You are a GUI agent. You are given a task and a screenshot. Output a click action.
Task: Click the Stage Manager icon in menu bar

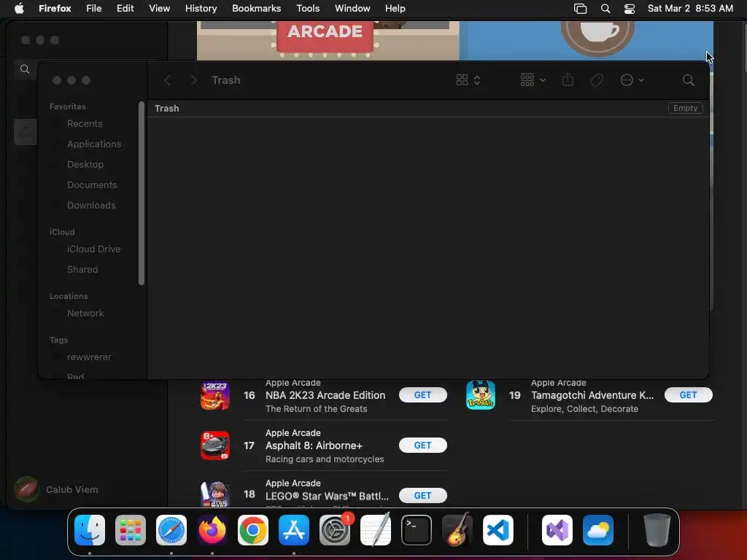tap(580, 9)
